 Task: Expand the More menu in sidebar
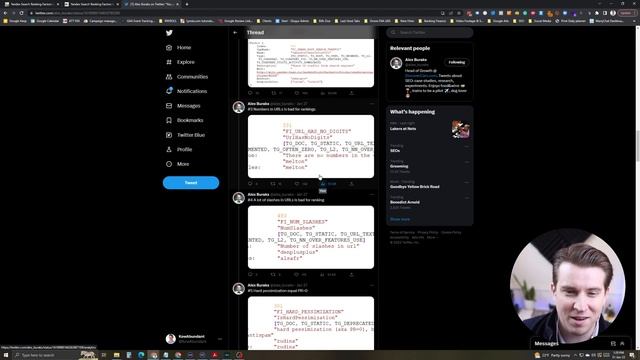click(x=178, y=164)
